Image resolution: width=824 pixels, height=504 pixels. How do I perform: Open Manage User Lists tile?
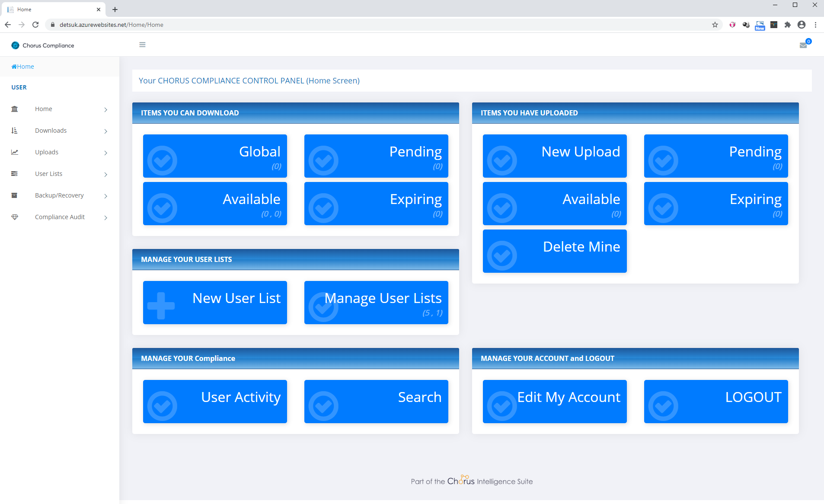376,303
